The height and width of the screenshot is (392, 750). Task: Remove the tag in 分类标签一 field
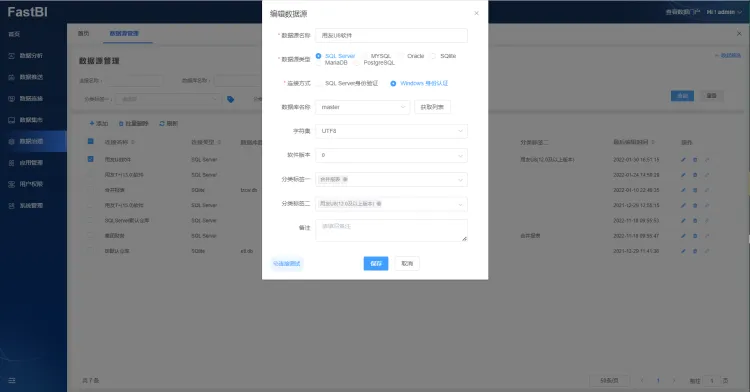(345, 180)
